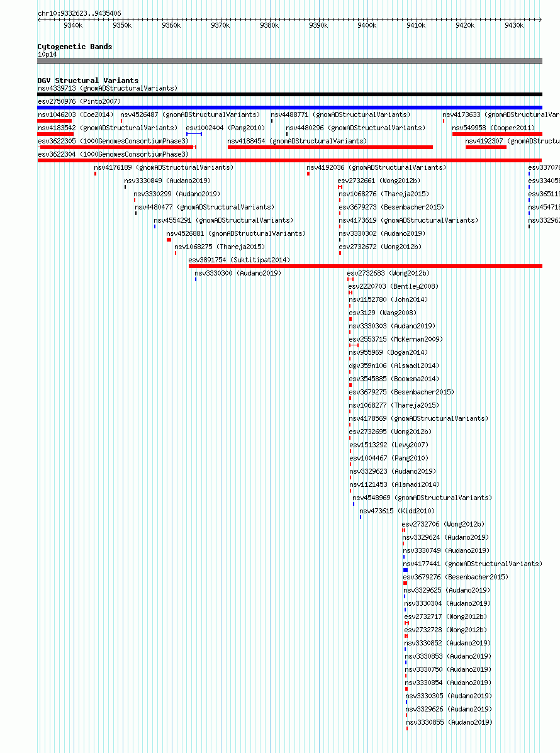The width and height of the screenshot is (560, 753).
Task: Open nsv4173619 gnomAD variant label
Action: pos(409,220)
